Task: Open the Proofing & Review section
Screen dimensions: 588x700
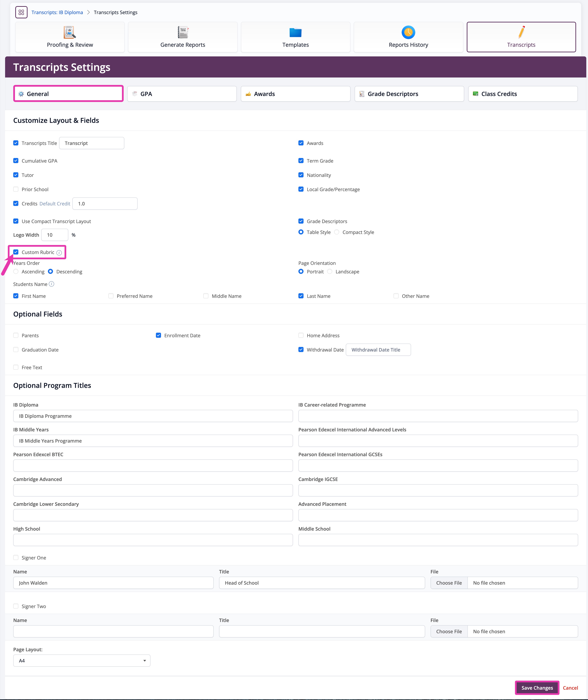Action: (x=69, y=37)
